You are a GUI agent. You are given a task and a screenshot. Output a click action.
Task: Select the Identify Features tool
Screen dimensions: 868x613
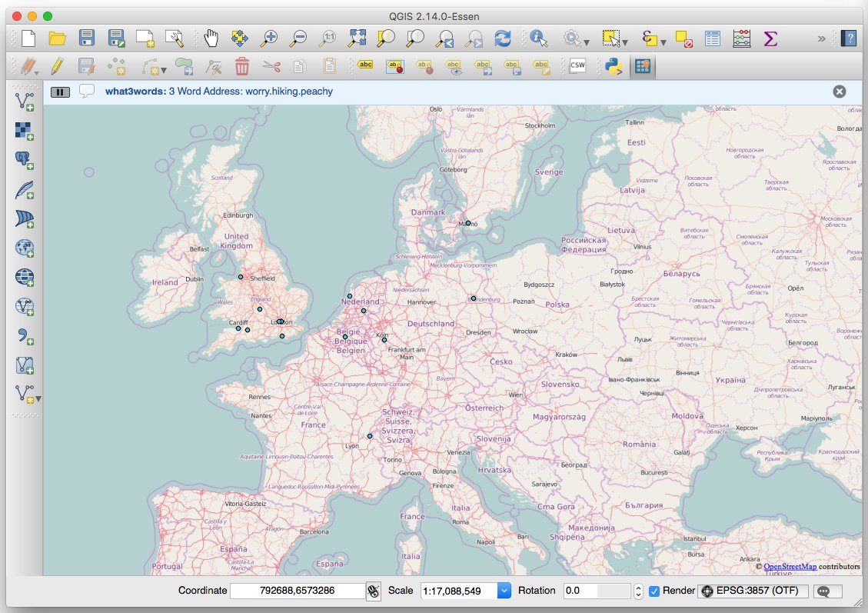click(x=539, y=38)
